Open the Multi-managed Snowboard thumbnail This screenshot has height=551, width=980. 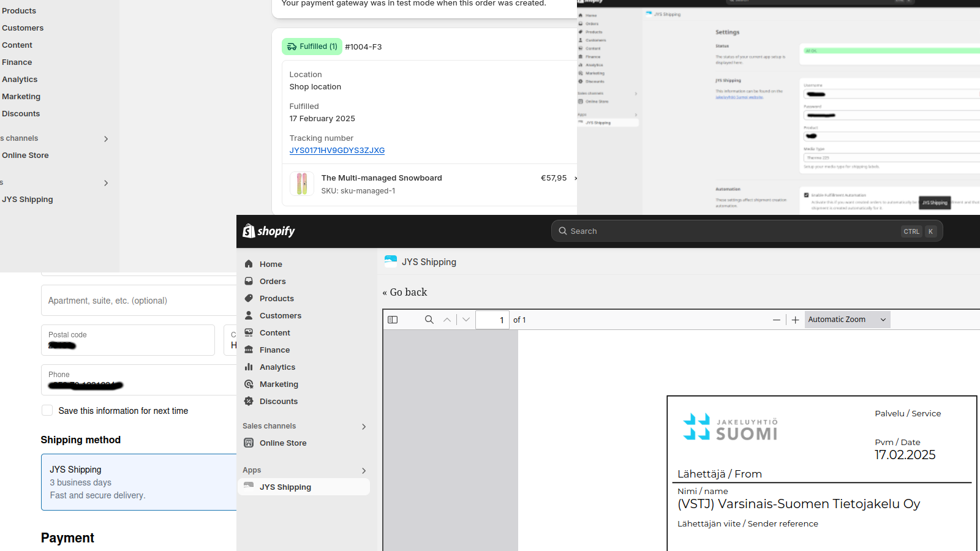coord(302,184)
